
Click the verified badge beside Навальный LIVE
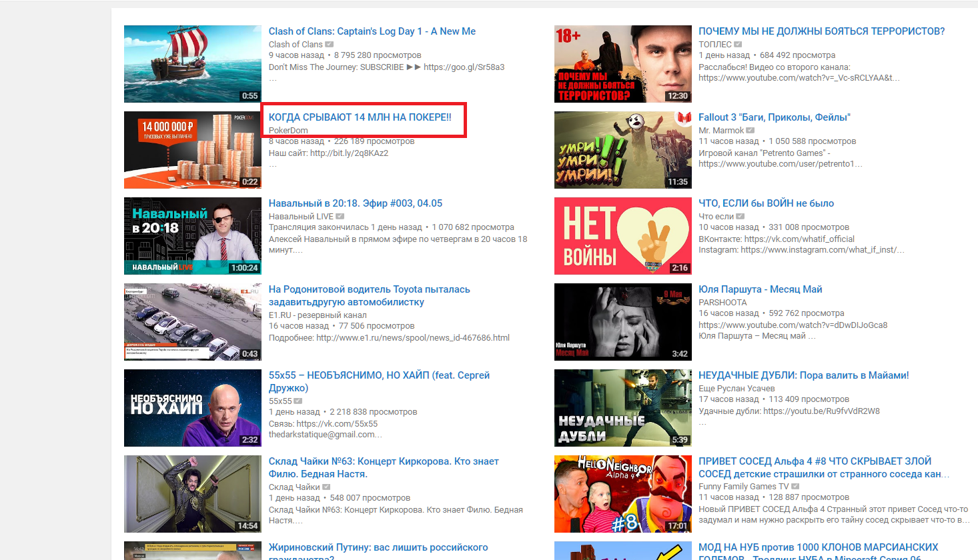(340, 217)
